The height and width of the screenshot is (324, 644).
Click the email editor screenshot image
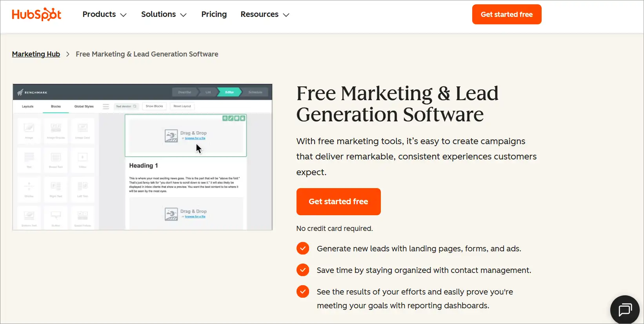[142, 157]
